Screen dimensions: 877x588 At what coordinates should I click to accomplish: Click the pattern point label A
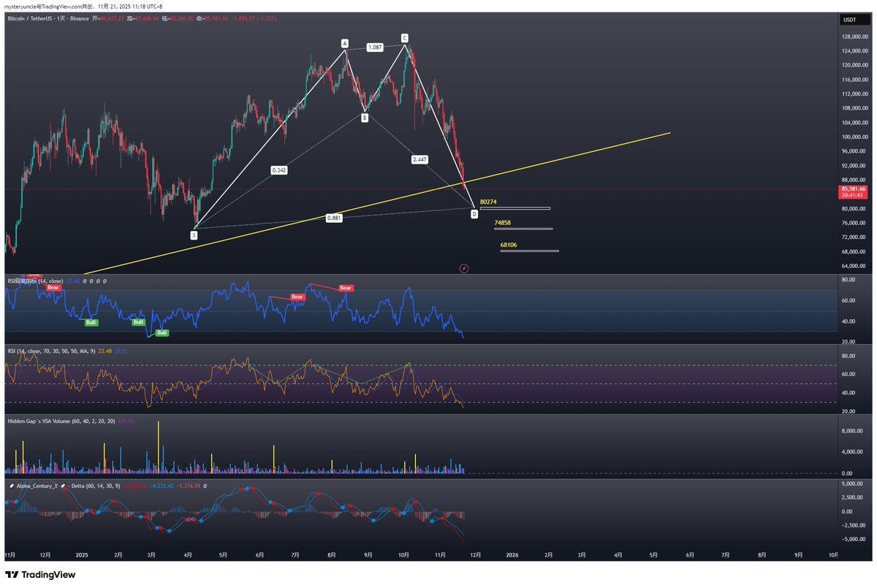coord(344,43)
